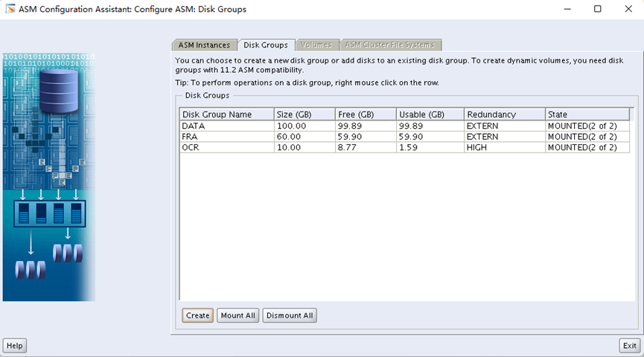Click the 10.00 size cell
644x357 pixels.
(305, 147)
